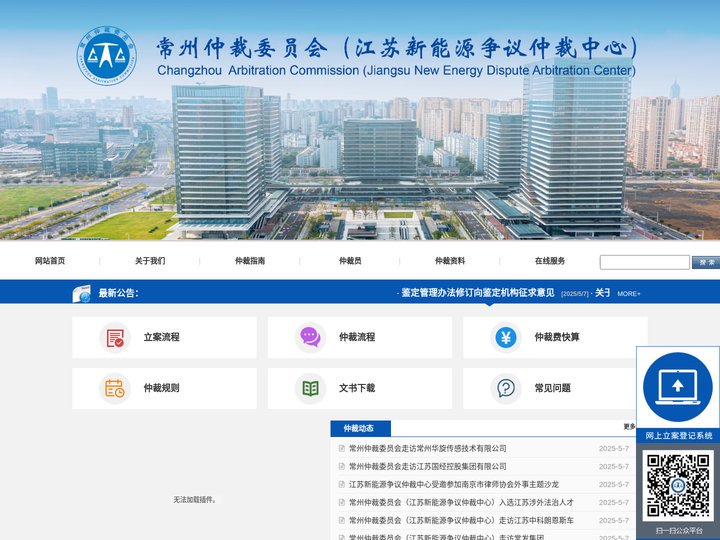Open the laptop upload icon for online filing

point(678,387)
